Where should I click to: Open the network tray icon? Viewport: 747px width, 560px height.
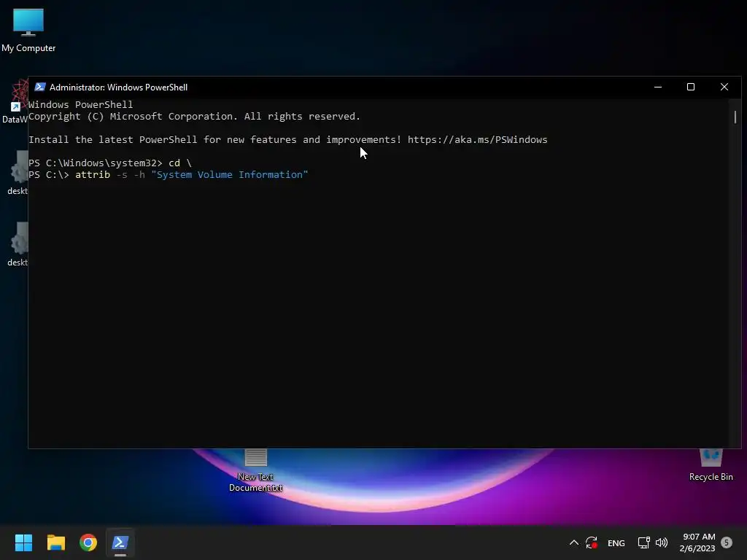pos(643,542)
